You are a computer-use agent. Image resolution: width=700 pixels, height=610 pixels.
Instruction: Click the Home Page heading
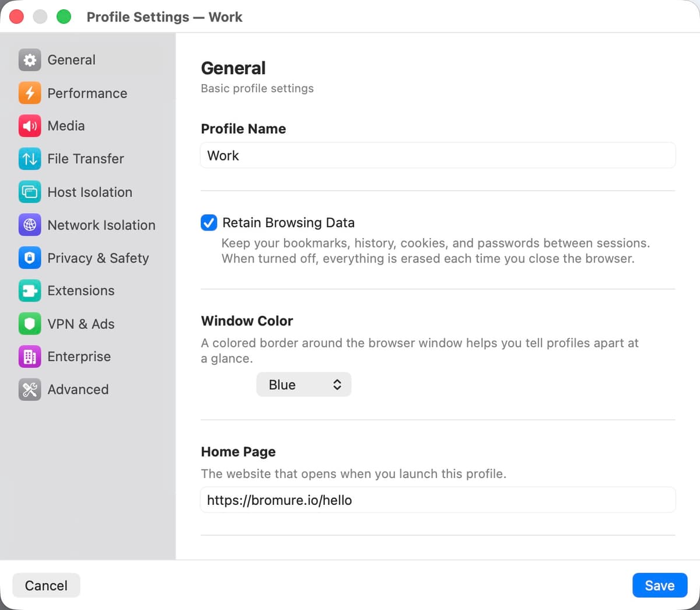238,452
